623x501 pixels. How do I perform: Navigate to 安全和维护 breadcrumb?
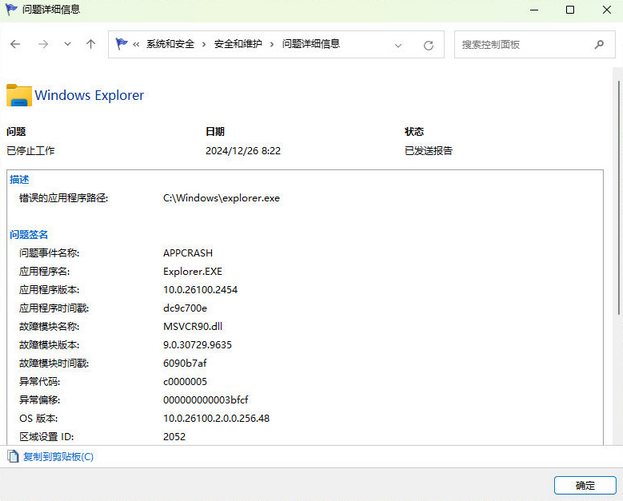pyautogui.click(x=237, y=45)
